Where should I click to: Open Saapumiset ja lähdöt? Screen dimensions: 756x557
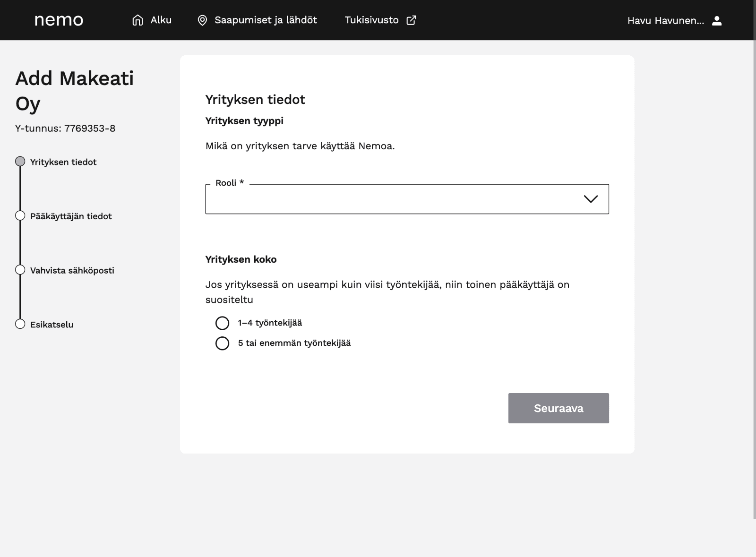tap(266, 20)
